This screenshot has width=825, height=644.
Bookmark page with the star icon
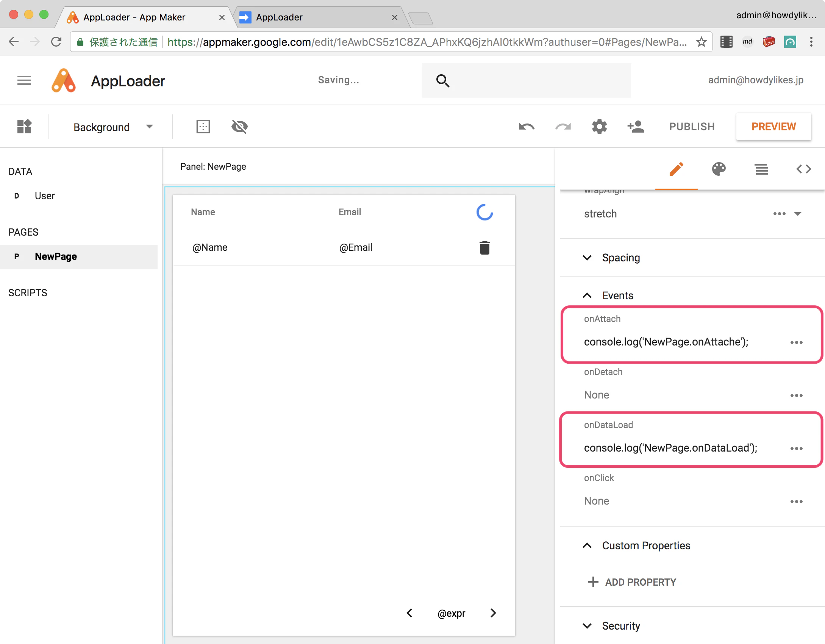tap(701, 42)
